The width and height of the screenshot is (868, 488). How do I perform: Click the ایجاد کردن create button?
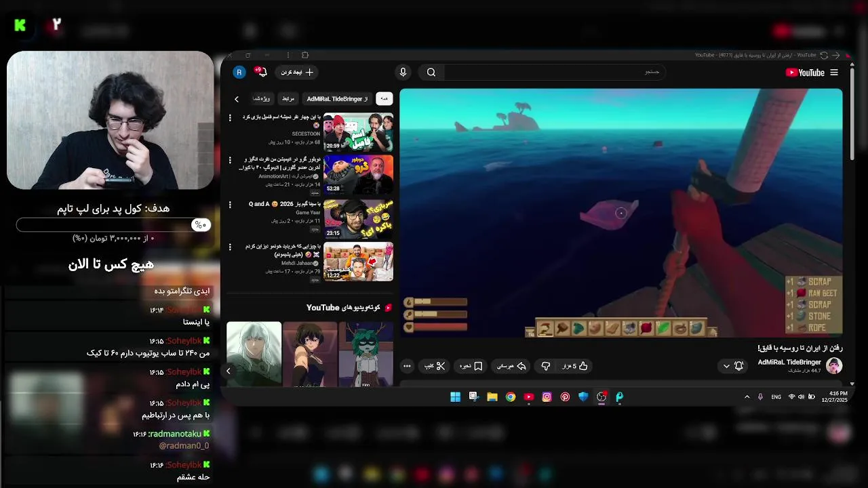[298, 73]
